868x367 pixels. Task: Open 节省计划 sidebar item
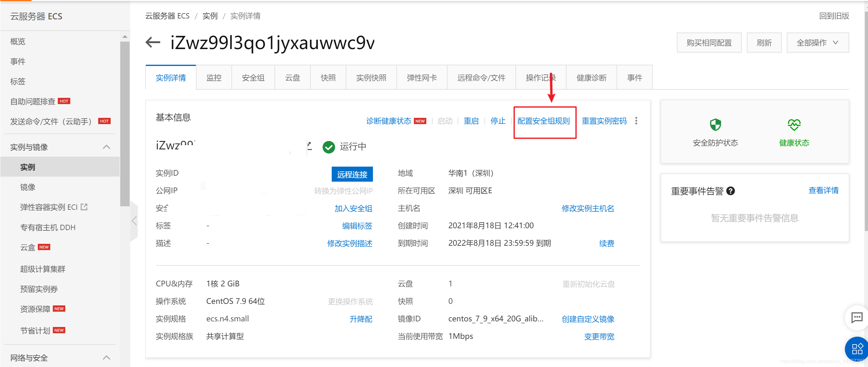click(x=35, y=330)
